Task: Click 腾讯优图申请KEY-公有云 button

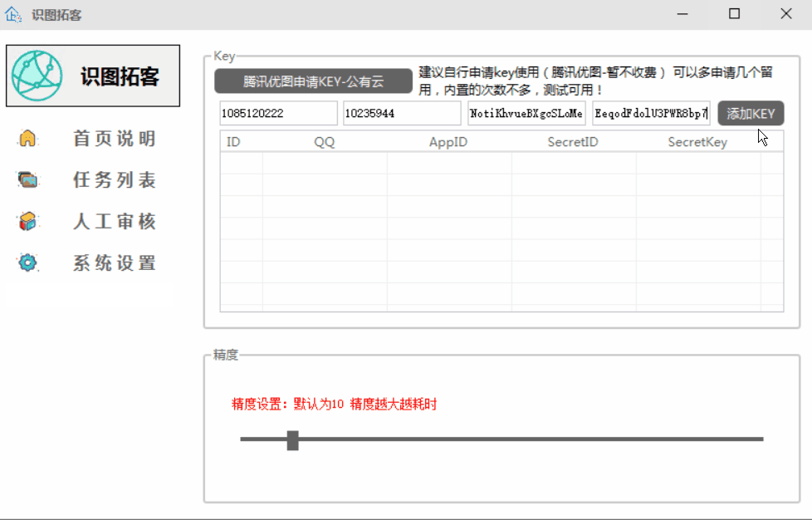Action: click(x=313, y=81)
